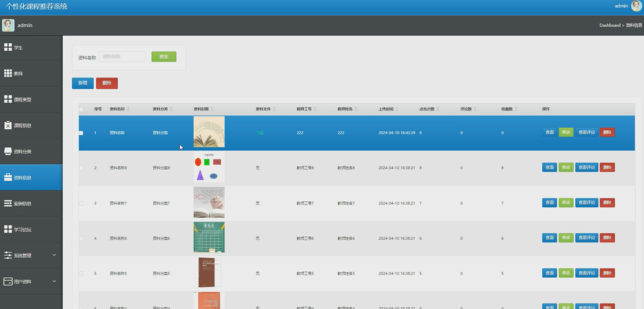This screenshot has height=309, width=644.
Task: Check the 资料名称5 row checkbox
Action: (x=81, y=274)
